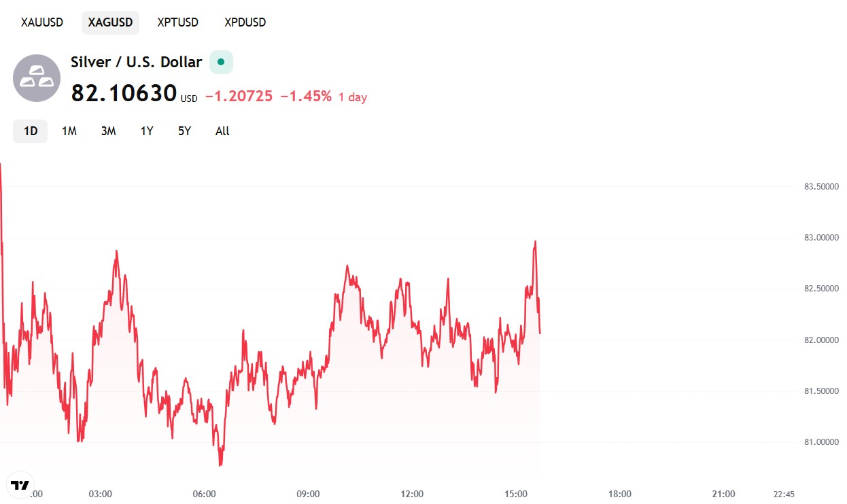Click the 12:00 time axis label
Screen dimensions: 847x504
(x=411, y=494)
